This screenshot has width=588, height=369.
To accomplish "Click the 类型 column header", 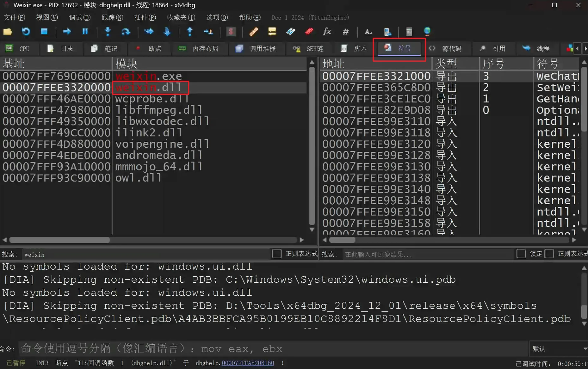I will pyautogui.click(x=456, y=64).
